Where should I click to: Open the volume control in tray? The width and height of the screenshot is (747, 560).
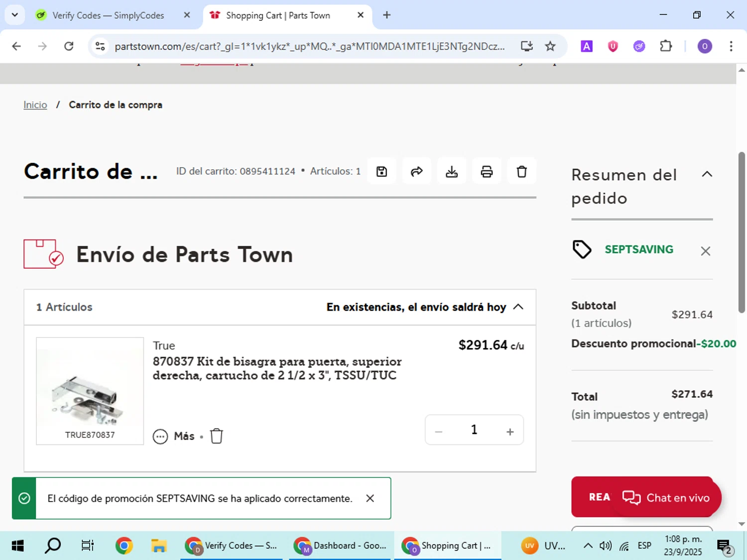click(x=605, y=546)
